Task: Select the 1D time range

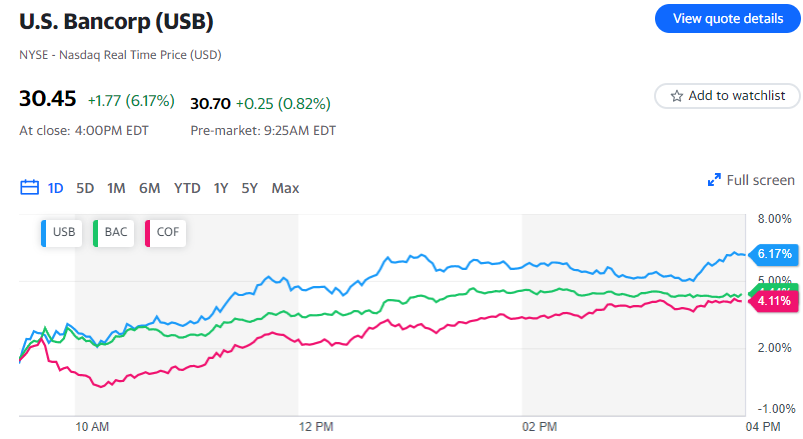Action: (55, 189)
